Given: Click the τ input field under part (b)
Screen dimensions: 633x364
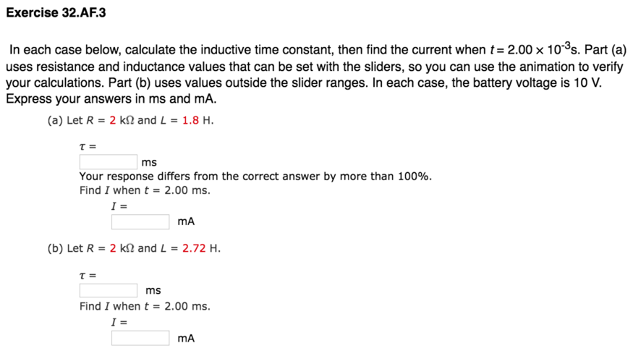Looking at the screenshot, I should click(x=108, y=290).
